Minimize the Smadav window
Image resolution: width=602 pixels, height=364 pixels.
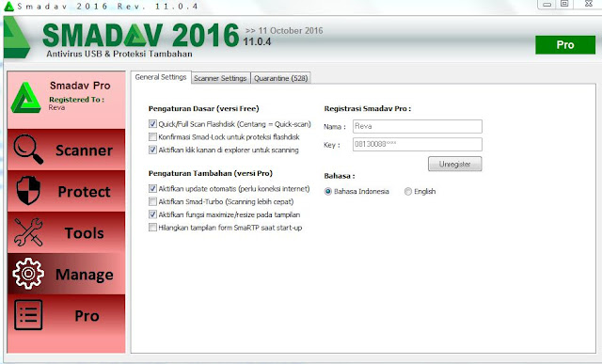pyautogui.click(x=547, y=4)
